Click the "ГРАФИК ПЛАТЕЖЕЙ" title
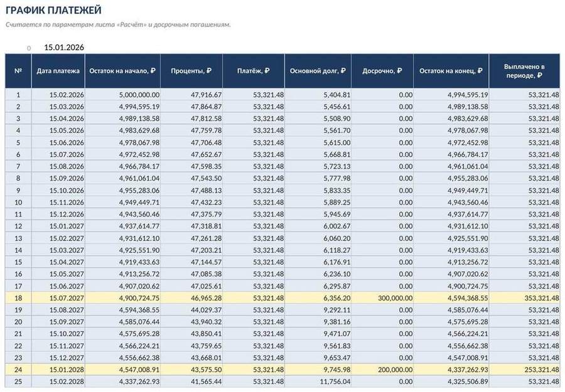The height and width of the screenshot is (392, 565). (x=54, y=10)
